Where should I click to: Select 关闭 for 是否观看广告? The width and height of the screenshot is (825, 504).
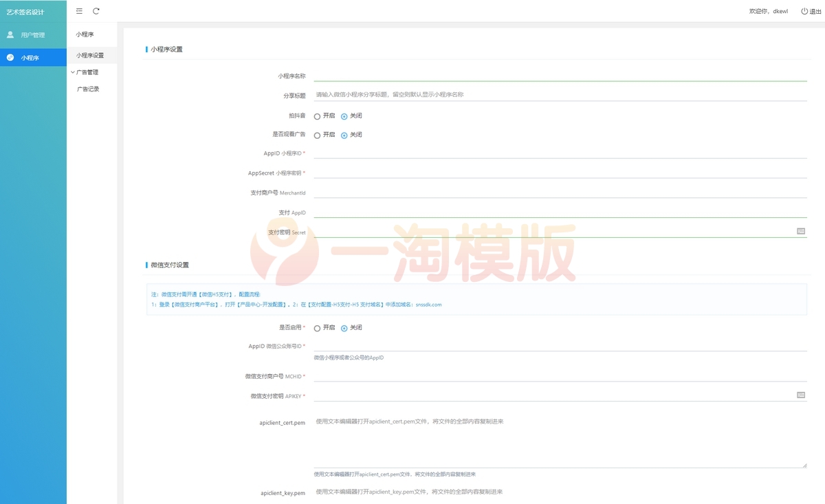coord(344,135)
